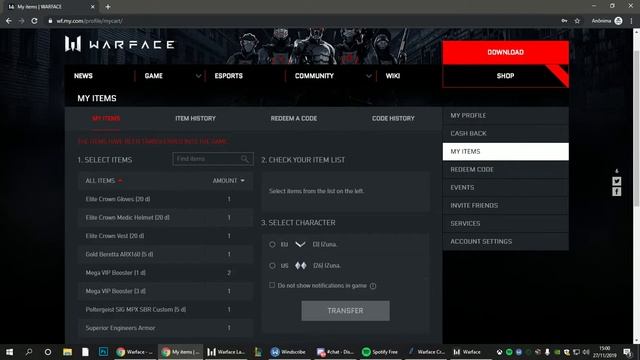Select Superior Engineers Armor item

165,328
